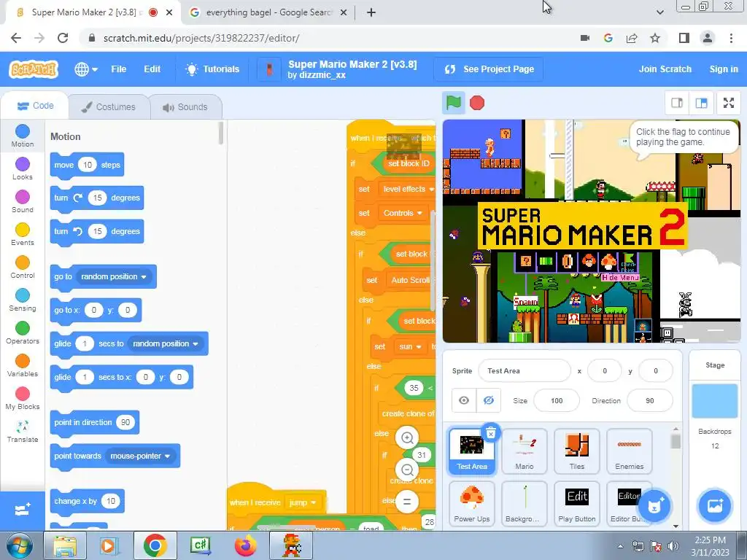
Task: Switch to the Sounds tab
Action: click(185, 106)
